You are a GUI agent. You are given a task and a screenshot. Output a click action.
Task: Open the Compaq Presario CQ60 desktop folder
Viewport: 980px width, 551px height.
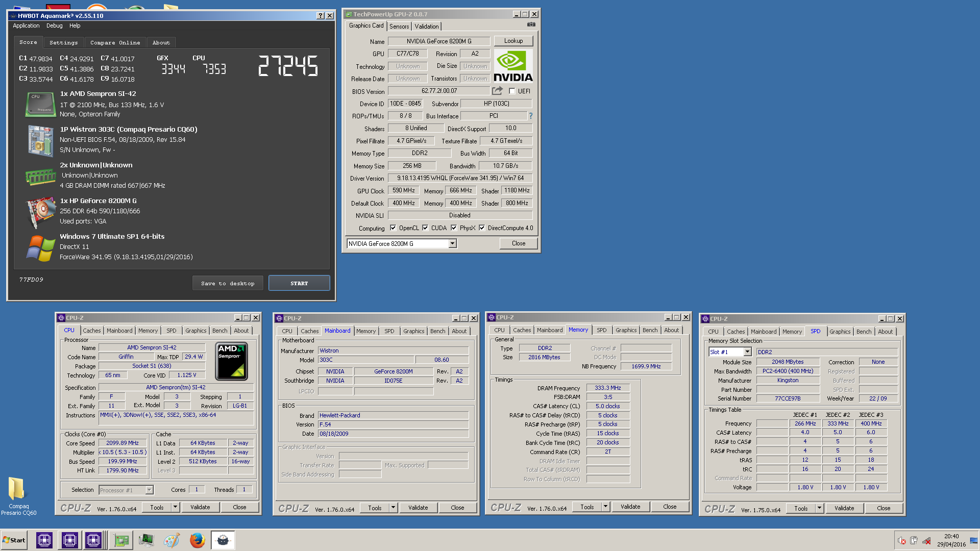point(18,496)
